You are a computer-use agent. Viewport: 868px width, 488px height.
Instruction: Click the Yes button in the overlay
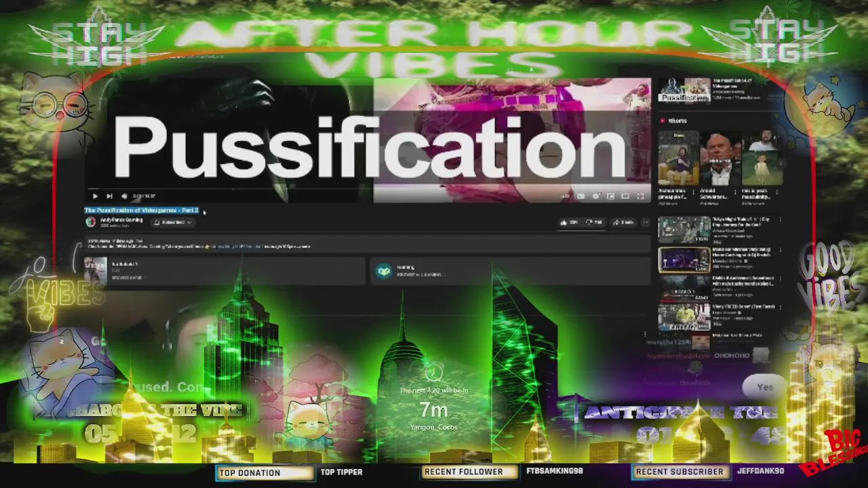click(x=765, y=387)
